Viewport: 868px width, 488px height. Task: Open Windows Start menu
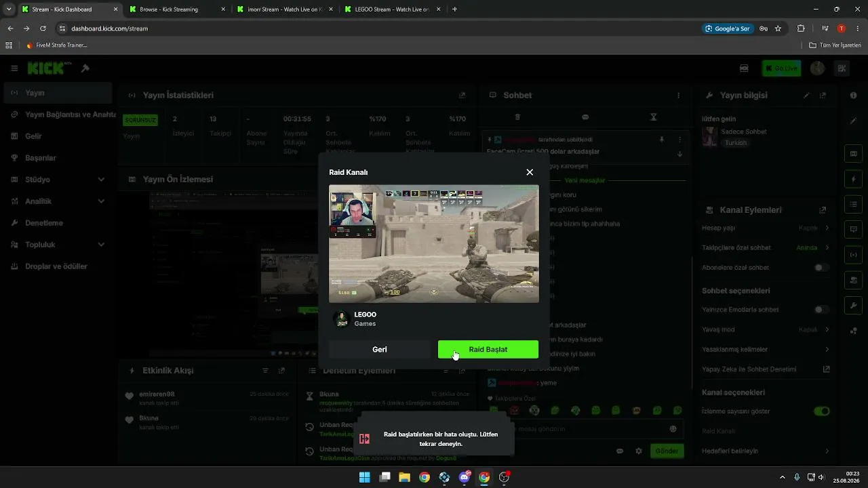[x=365, y=477]
